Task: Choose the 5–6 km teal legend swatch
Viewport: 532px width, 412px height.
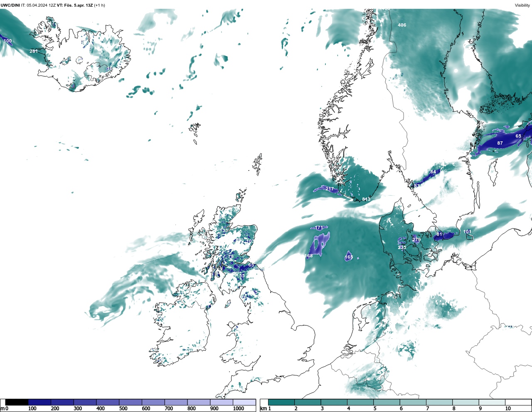Action: tap(387, 402)
